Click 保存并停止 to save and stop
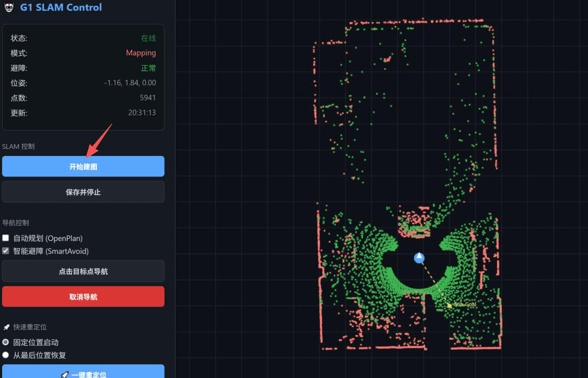 click(x=83, y=192)
